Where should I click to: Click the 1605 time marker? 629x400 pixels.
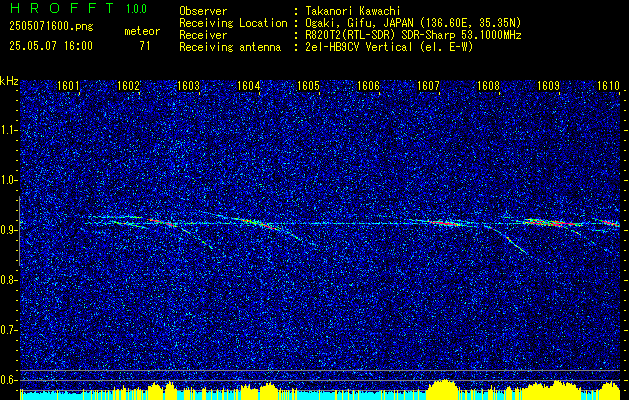(308, 86)
